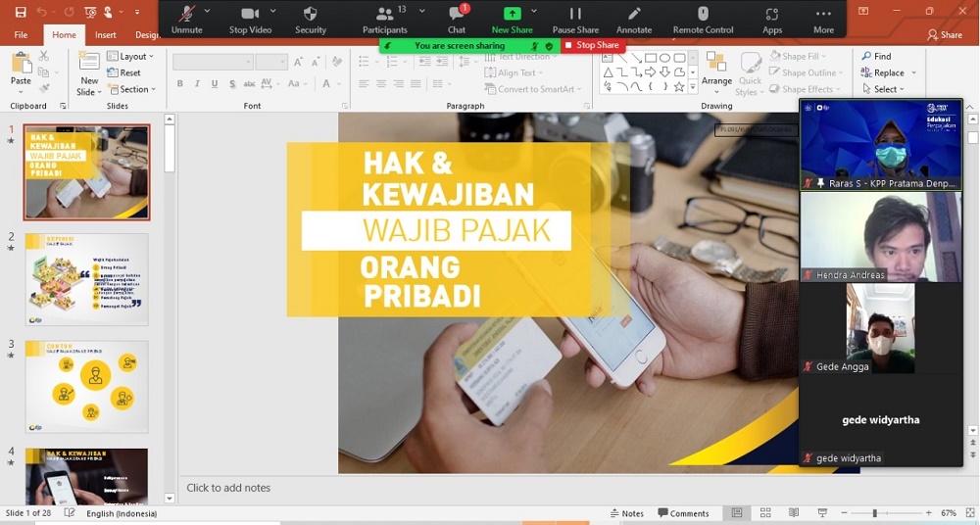Screen dimensions: 980x525
Task: Open the Section dropdown
Action: point(131,89)
